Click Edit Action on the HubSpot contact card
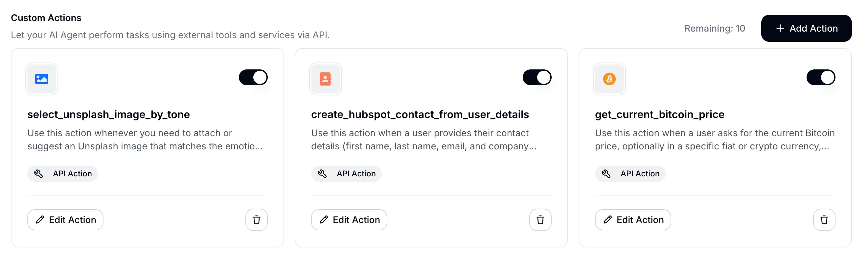Image resolution: width=868 pixels, height=254 pixels. [x=349, y=219]
